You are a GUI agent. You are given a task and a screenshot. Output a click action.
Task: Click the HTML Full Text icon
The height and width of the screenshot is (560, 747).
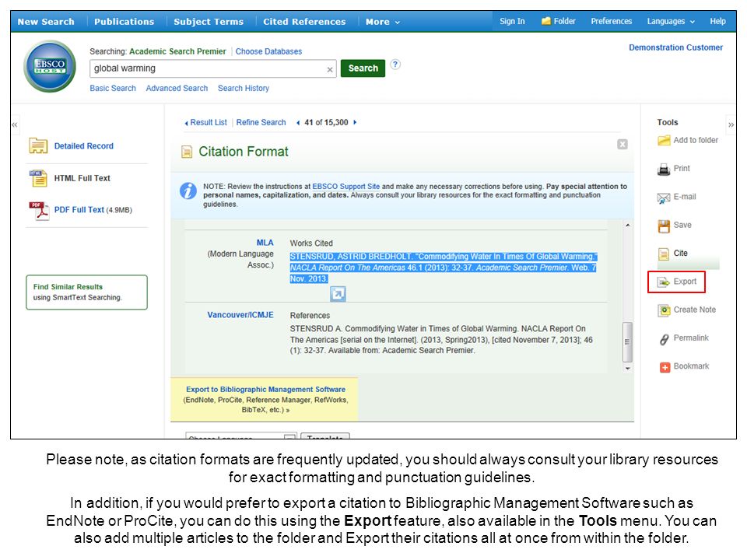coord(38,178)
